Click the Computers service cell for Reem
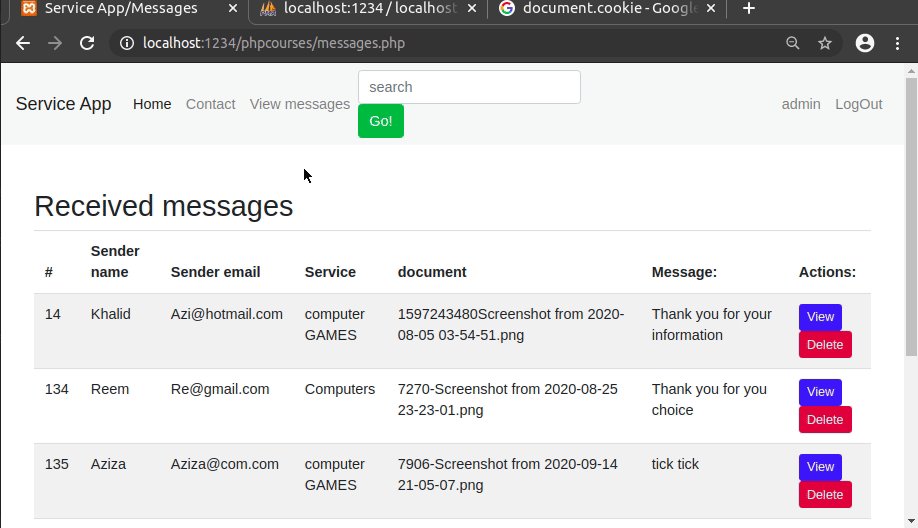The width and height of the screenshot is (918, 528). (x=340, y=389)
